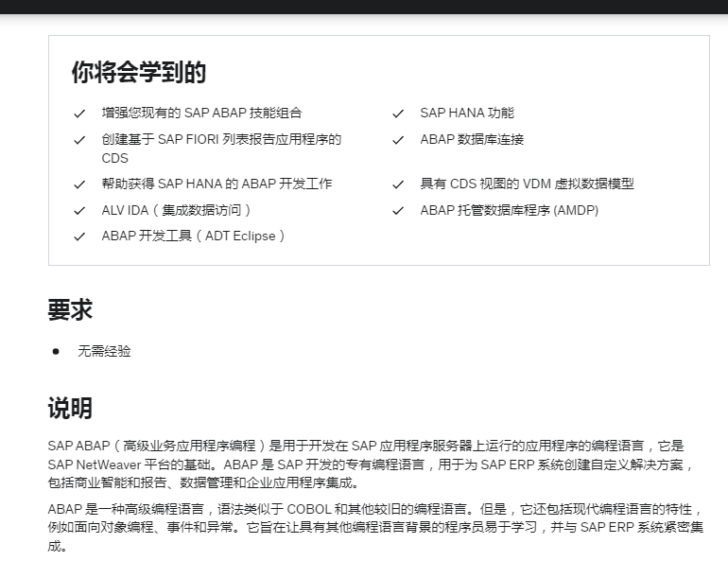Click checkmark beside ABAP 数据库连接
Screen dimensions: 728x561
pos(398,140)
